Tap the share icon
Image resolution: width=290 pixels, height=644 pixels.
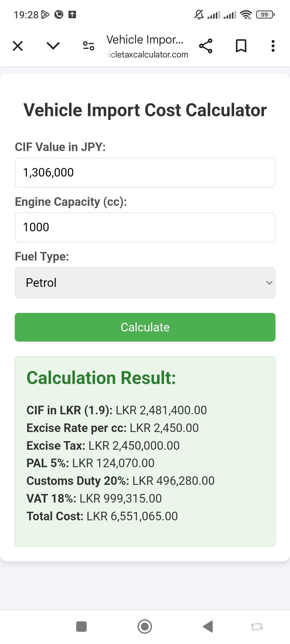[x=206, y=46]
